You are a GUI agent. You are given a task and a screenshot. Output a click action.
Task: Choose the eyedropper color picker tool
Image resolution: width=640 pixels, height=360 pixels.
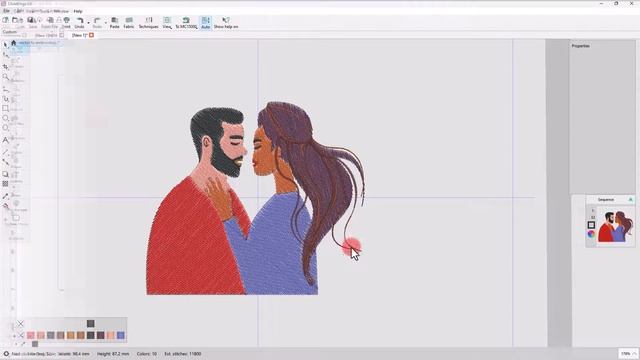(5, 196)
